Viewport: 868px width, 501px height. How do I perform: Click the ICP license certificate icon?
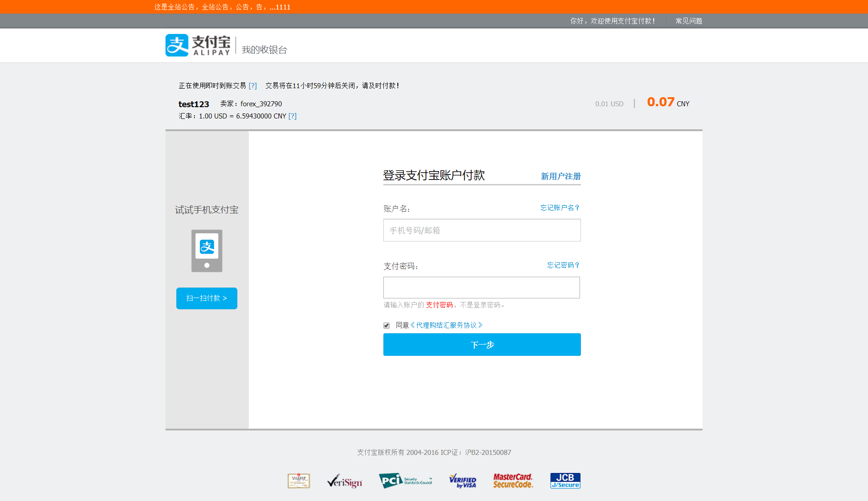click(298, 481)
